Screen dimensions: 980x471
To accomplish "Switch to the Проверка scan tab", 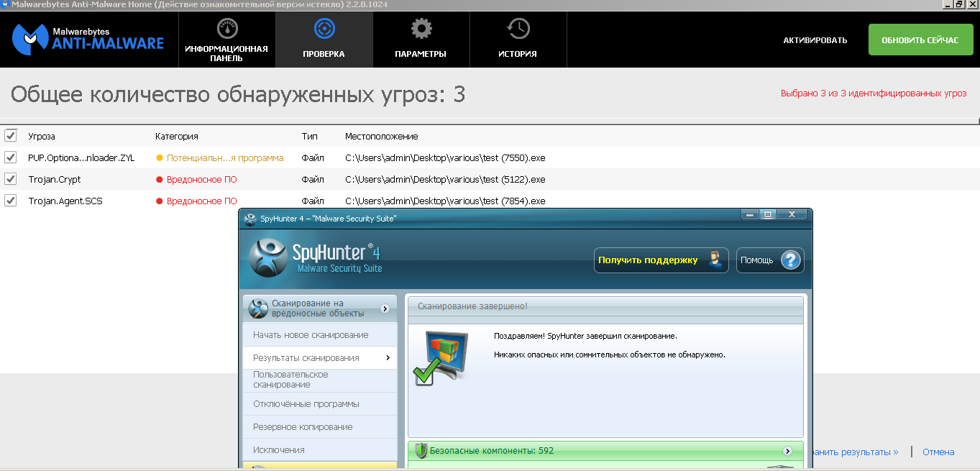I will coord(324,40).
